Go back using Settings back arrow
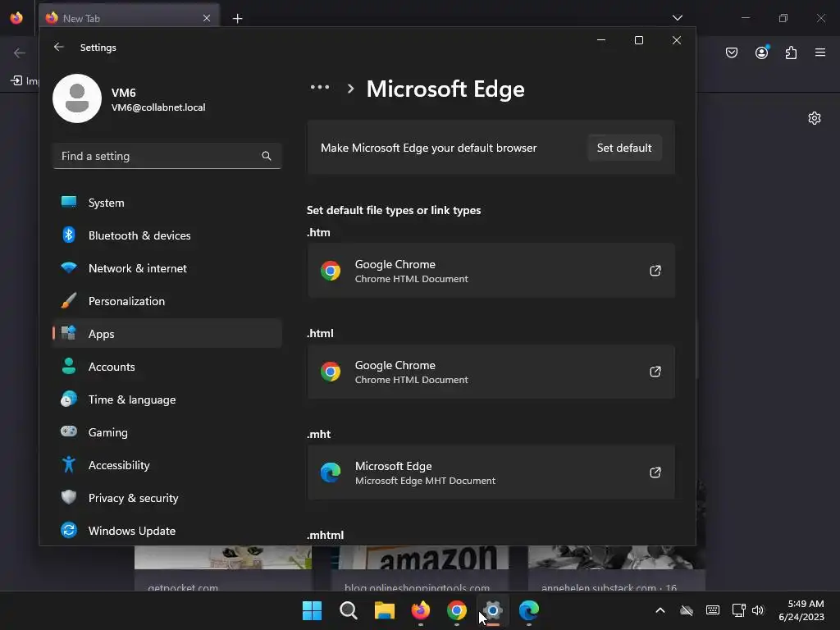The height and width of the screenshot is (630, 840). (59, 47)
